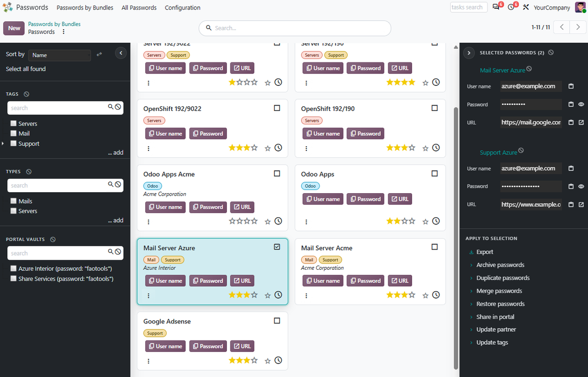The height and width of the screenshot is (377, 588).
Task: Open the Passwords by Bundles menu
Action: pos(85,7)
